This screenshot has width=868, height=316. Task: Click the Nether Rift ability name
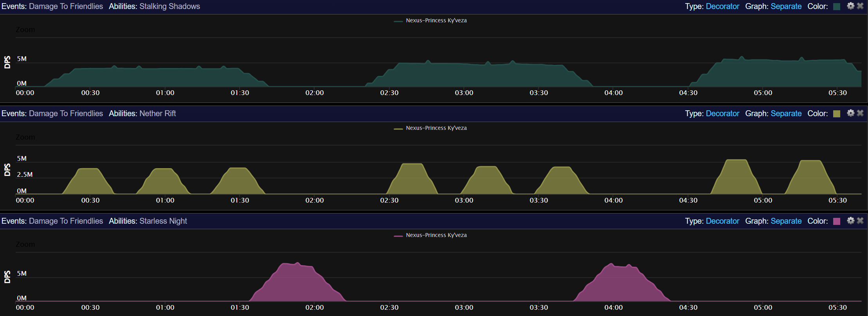point(158,113)
